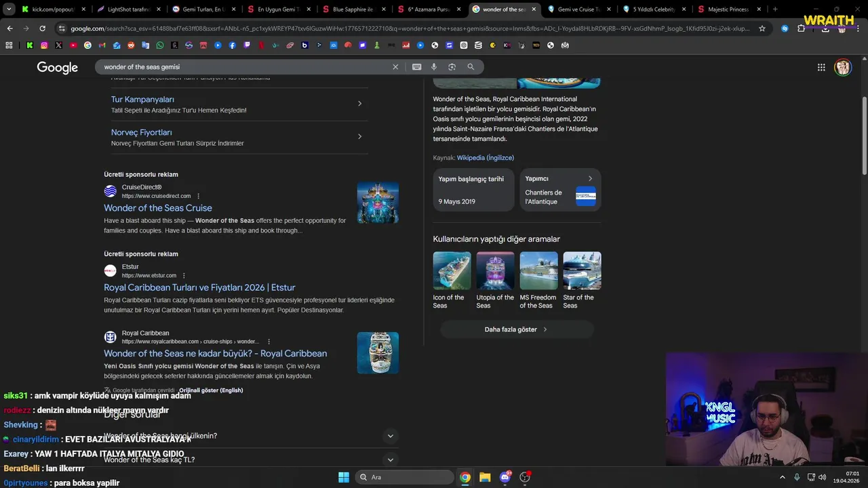Open Discord from taskbar

505,477
